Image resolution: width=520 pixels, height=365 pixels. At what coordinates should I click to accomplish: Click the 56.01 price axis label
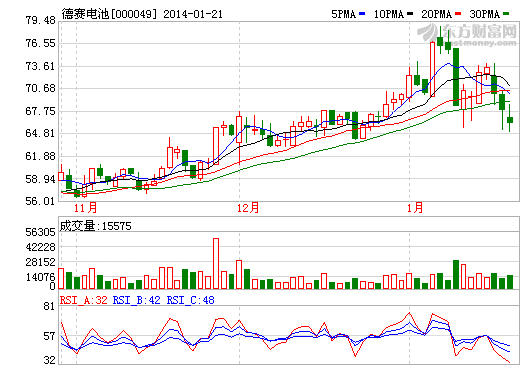[x=40, y=201]
